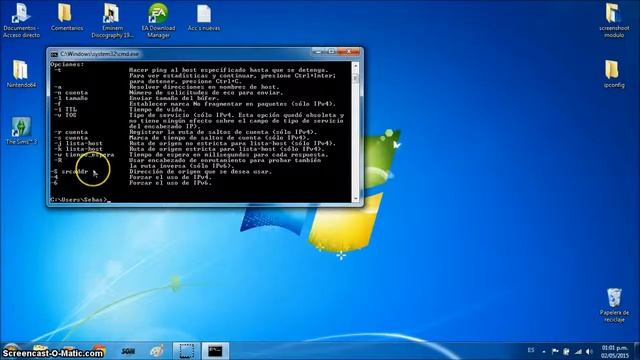
Task: Click the Show desktop strip on taskbar
Action: click(637, 351)
